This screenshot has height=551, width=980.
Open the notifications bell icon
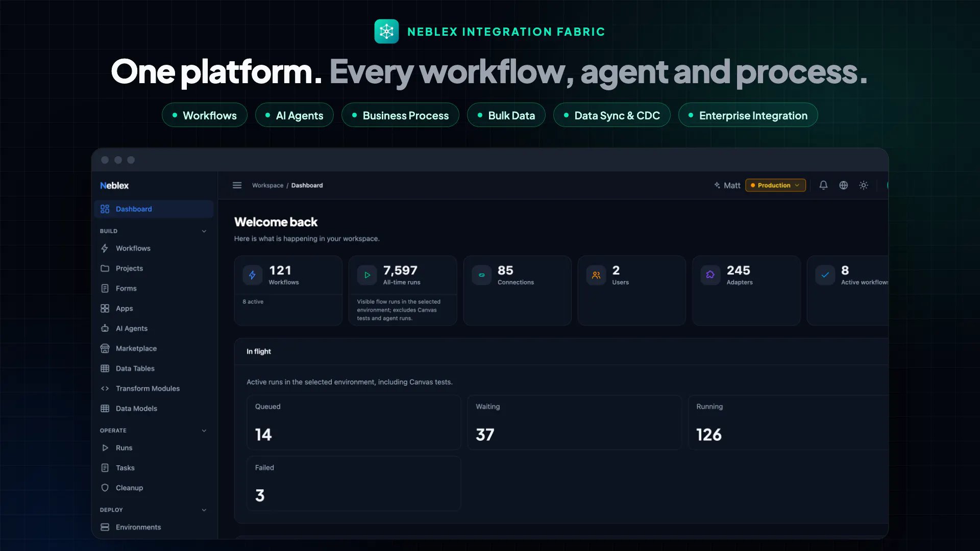point(823,185)
